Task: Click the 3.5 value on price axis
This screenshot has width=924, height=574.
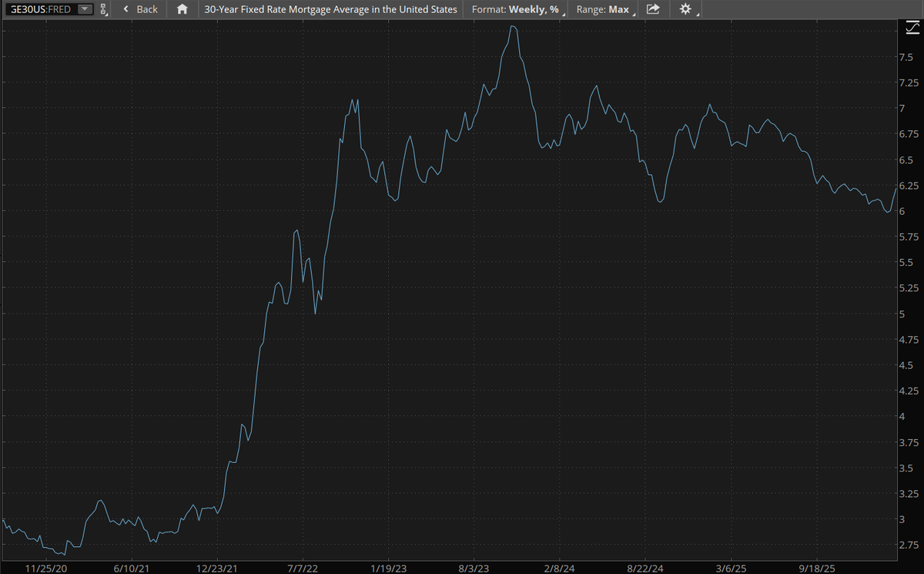Action: [x=906, y=468]
